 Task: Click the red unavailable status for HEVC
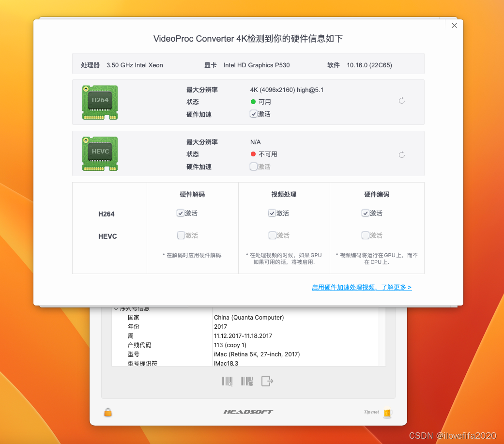click(264, 154)
